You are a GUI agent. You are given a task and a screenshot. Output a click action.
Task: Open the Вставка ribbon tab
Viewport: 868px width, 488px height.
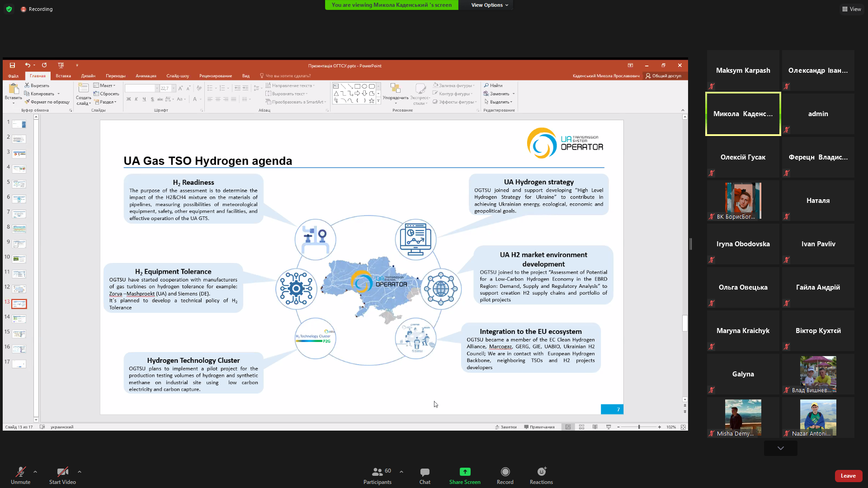(x=63, y=76)
